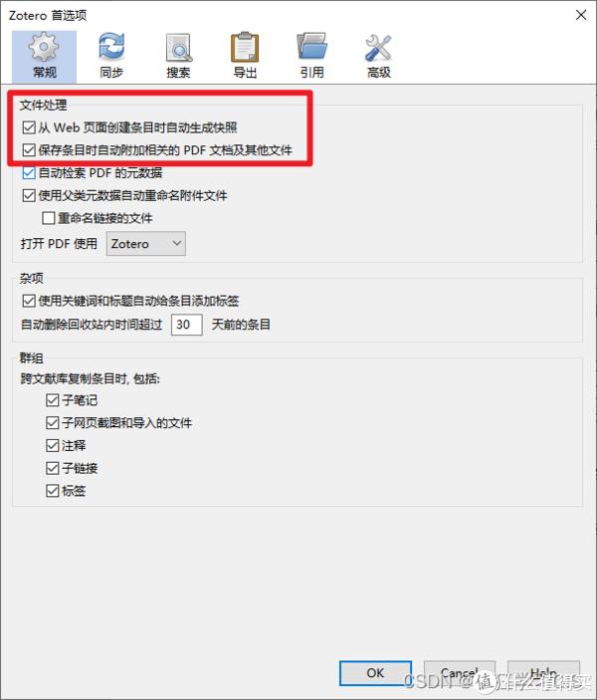Click the Cancel button
Viewport: 597px width, 700px height.
(460, 673)
